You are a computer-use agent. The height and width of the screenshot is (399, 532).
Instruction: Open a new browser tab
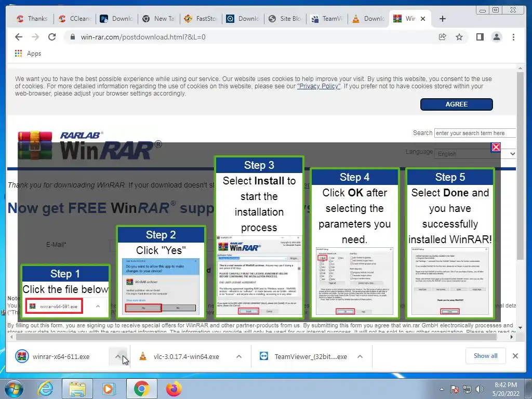pyautogui.click(x=443, y=19)
